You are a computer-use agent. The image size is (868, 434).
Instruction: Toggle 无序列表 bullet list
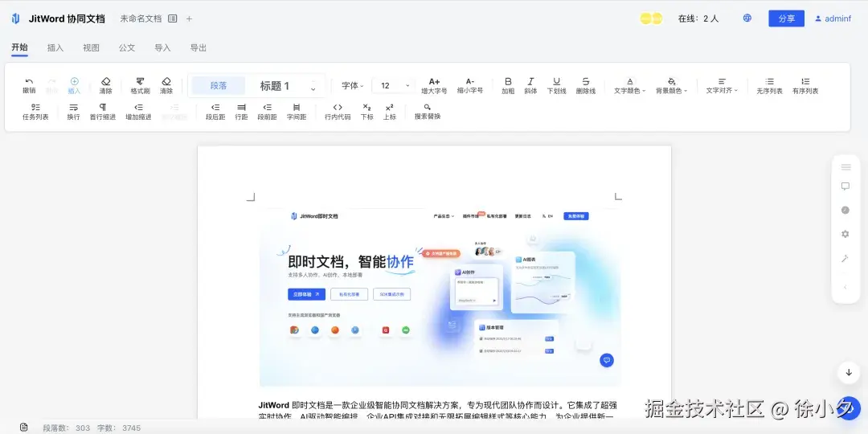769,85
